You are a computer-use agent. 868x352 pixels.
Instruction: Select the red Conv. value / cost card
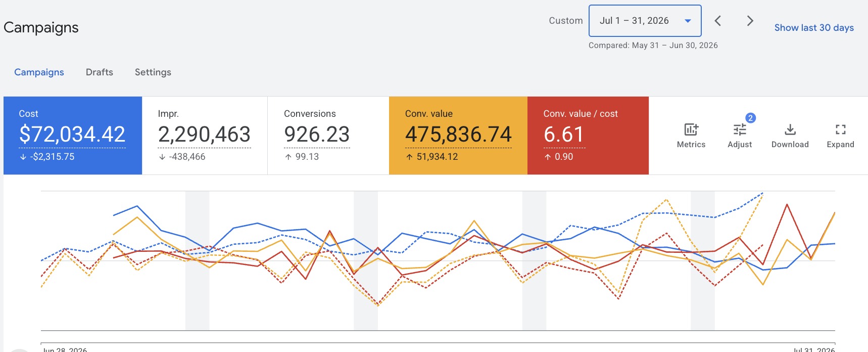(588, 136)
